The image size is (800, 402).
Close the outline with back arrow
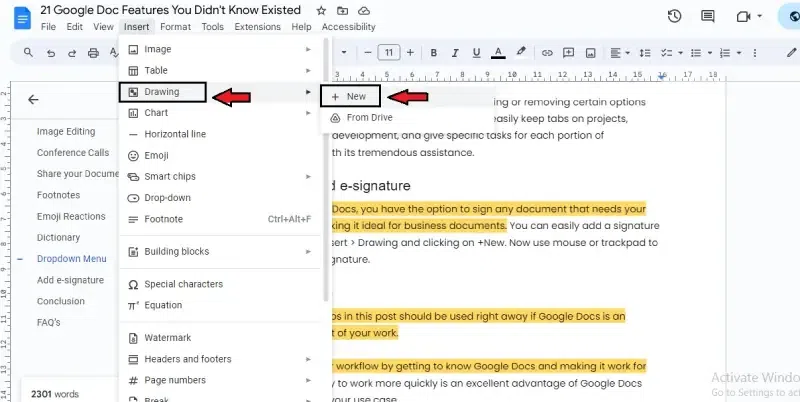(33, 99)
